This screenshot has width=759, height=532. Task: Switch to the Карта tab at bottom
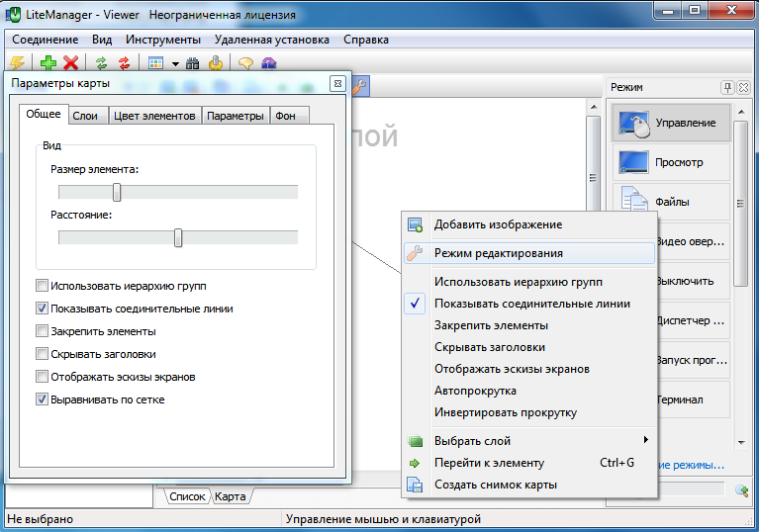231,496
